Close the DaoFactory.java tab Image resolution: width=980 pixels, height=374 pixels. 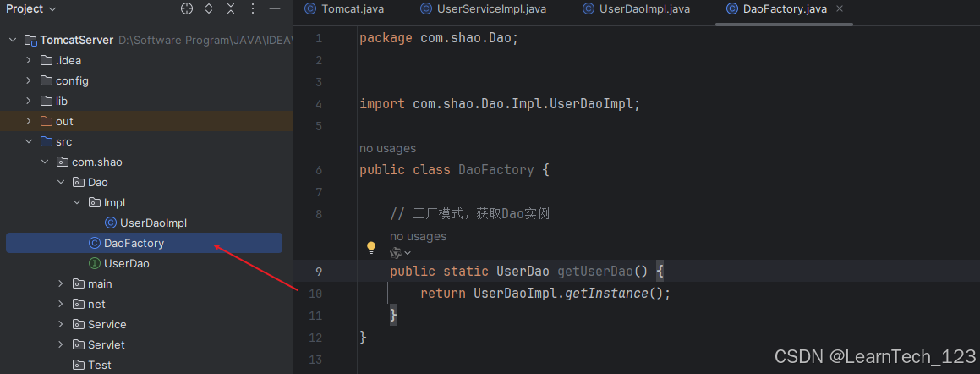[x=840, y=8]
